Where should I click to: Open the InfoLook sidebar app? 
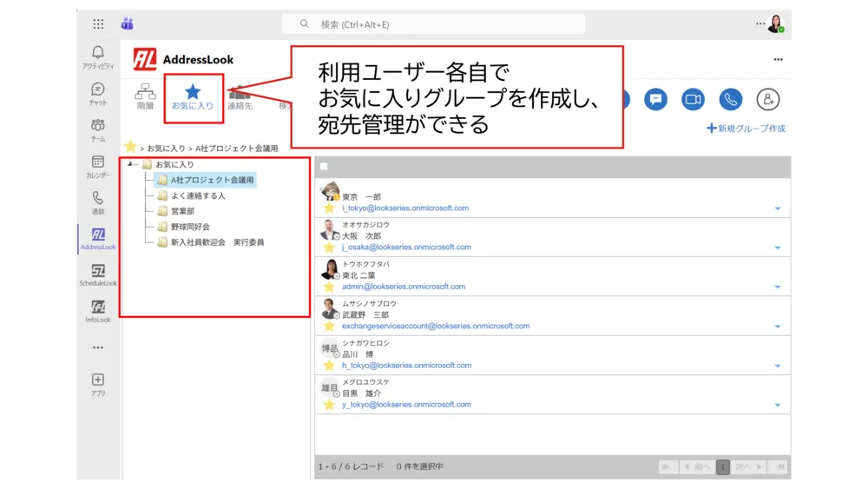pyautogui.click(x=98, y=311)
